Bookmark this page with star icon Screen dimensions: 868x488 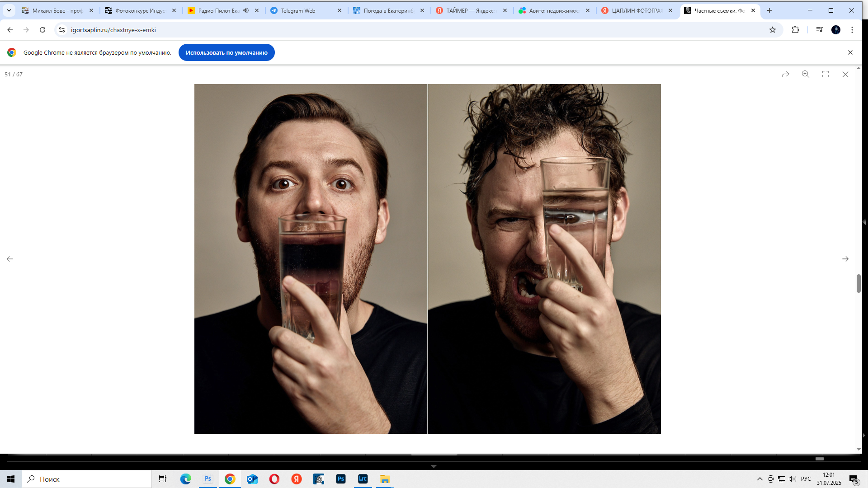click(773, 30)
